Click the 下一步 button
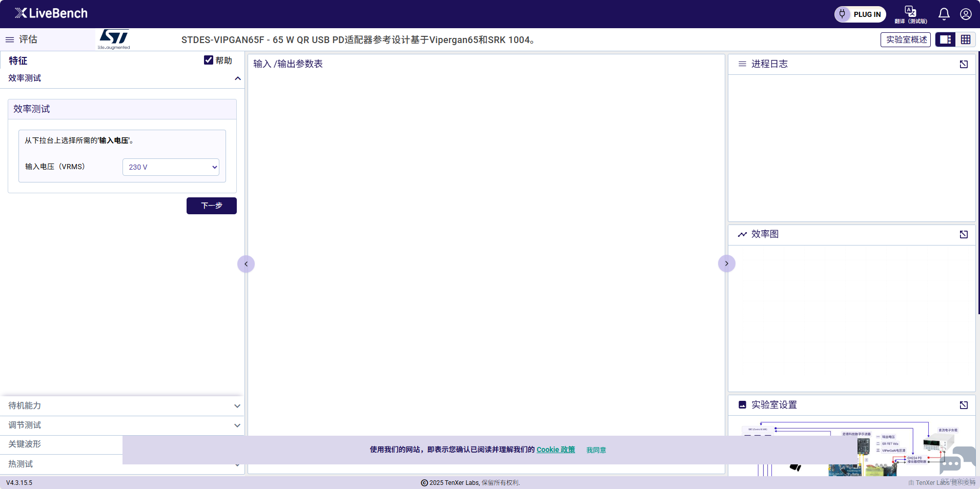Screen dimensions: 980x489 (212, 206)
